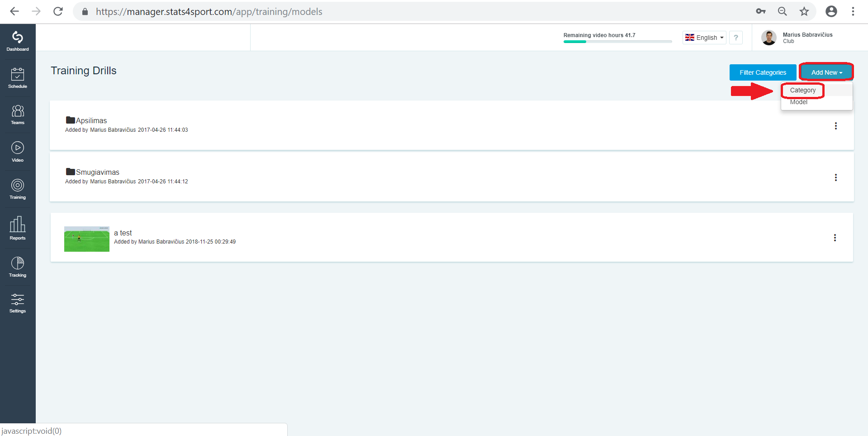
Task: Open Marius Babravičius user profile
Action: click(797, 38)
